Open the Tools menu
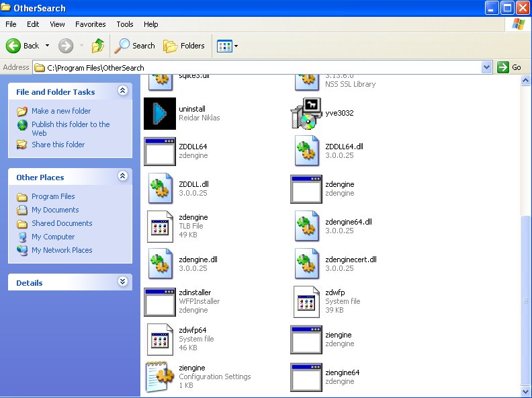The image size is (532, 398). [125, 24]
